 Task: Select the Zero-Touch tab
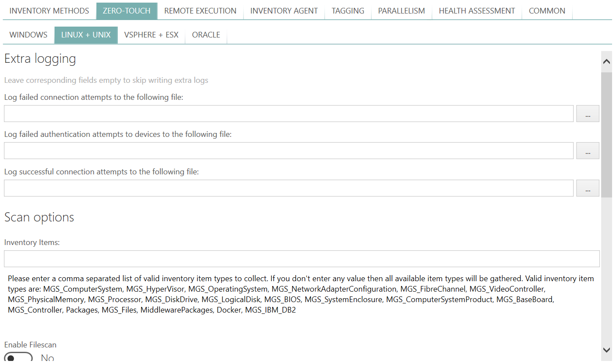[127, 11]
